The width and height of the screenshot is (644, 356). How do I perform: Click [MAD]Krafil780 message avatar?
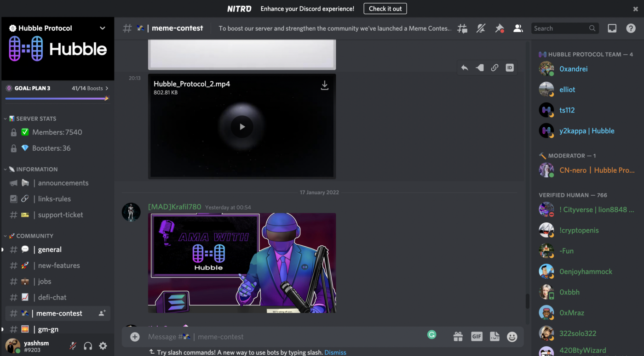[x=131, y=212]
